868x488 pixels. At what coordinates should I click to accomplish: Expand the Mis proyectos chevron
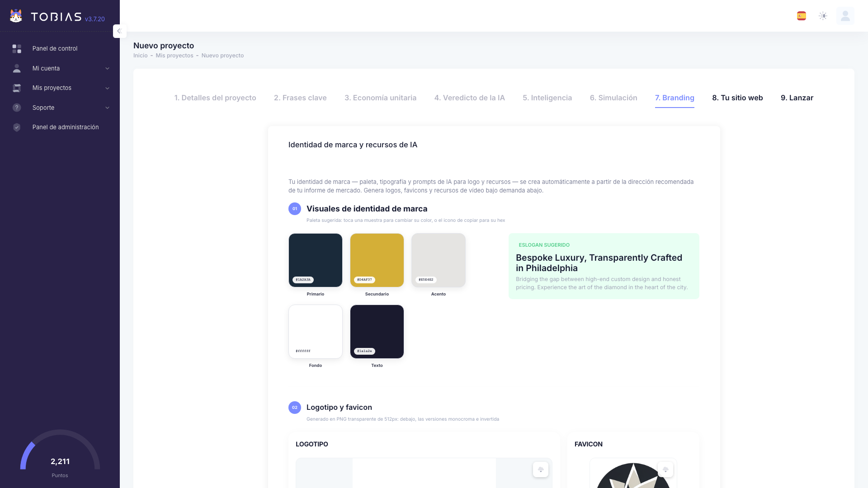tap(107, 88)
